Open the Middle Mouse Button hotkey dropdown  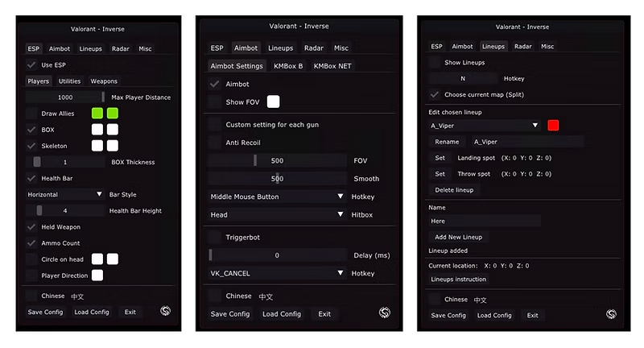[277, 197]
